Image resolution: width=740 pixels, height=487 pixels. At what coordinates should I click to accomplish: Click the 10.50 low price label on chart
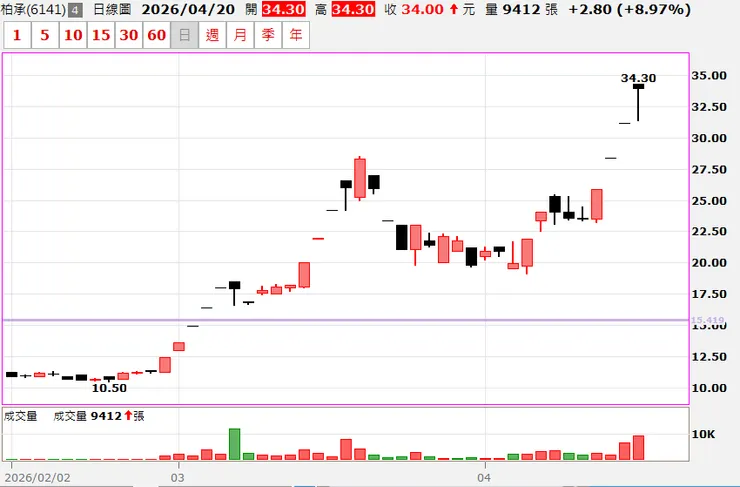109,388
